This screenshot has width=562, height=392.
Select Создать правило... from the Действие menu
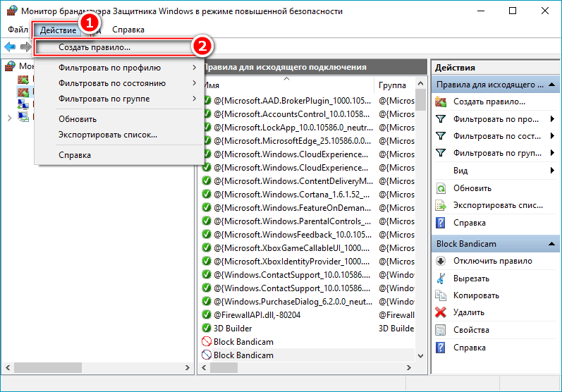coord(94,47)
